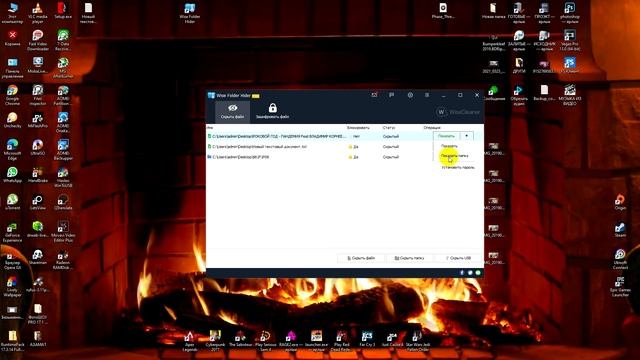Open the Steam desktop icon
The width and height of the screenshot is (640, 360).
point(620,229)
